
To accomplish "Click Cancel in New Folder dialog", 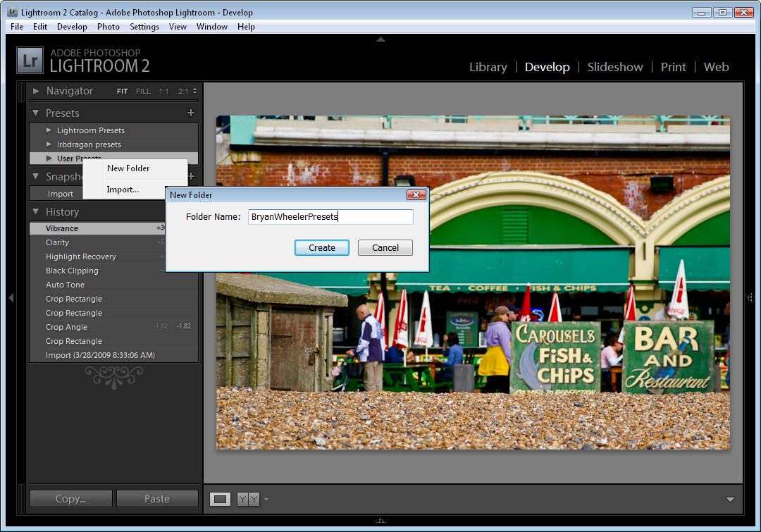I will click(385, 247).
